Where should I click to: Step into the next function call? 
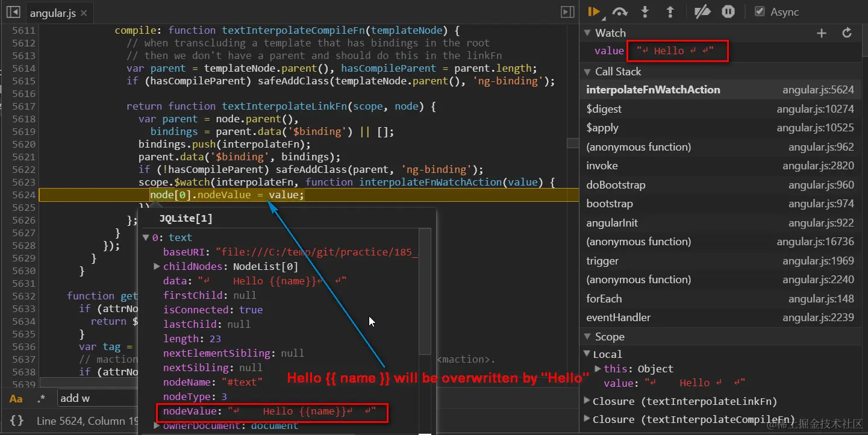pyautogui.click(x=645, y=11)
